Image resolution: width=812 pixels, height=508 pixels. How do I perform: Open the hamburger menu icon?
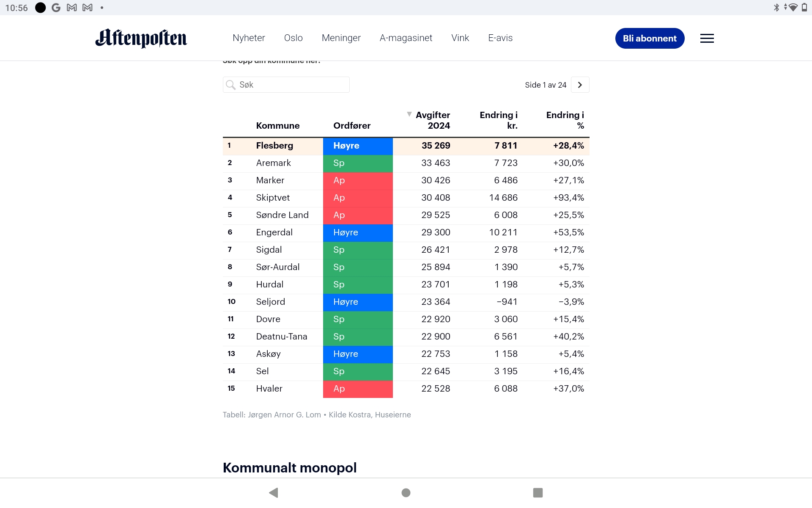pyautogui.click(x=707, y=39)
